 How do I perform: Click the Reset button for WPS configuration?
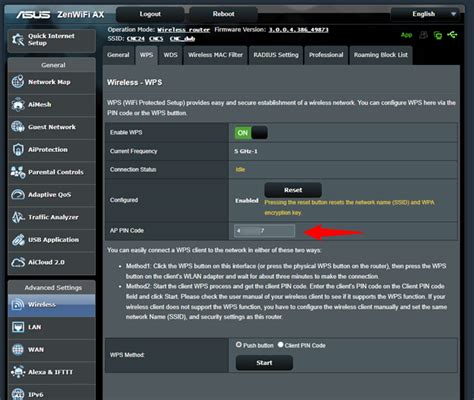[293, 190]
